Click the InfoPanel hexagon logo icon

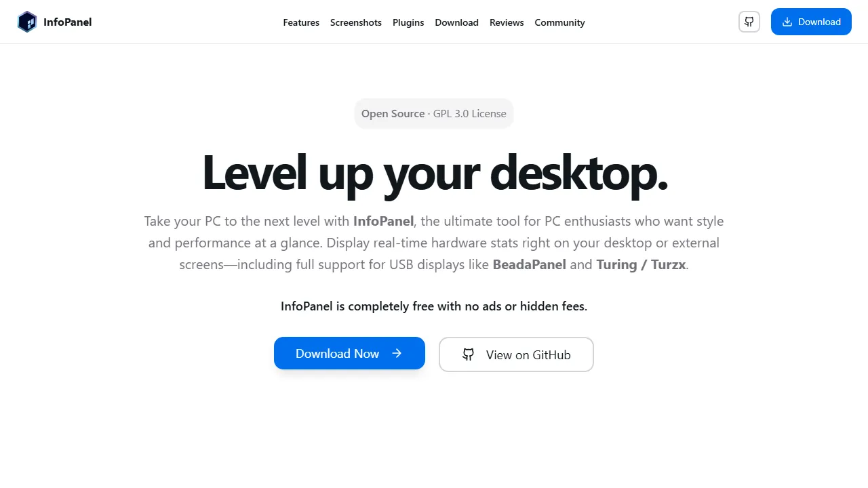coord(27,22)
